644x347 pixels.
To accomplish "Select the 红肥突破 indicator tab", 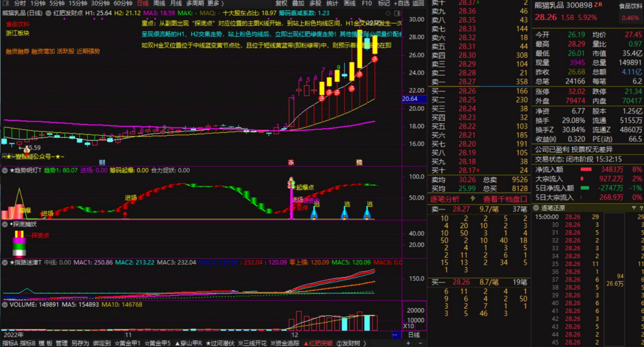I will 318,343.
